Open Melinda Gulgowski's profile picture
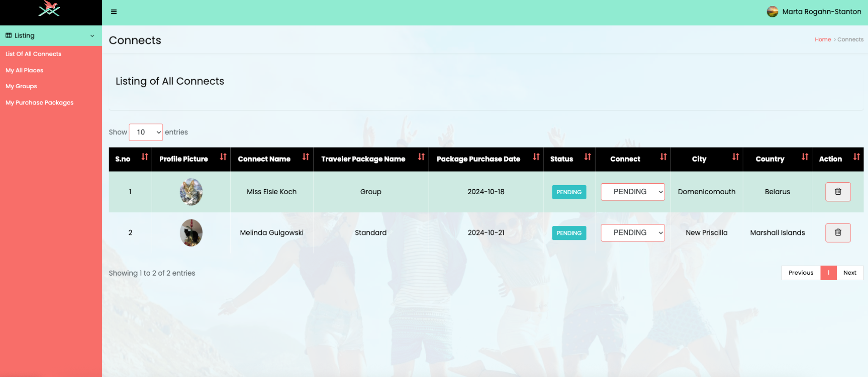This screenshot has height=377, width=868. coord(191,233)
